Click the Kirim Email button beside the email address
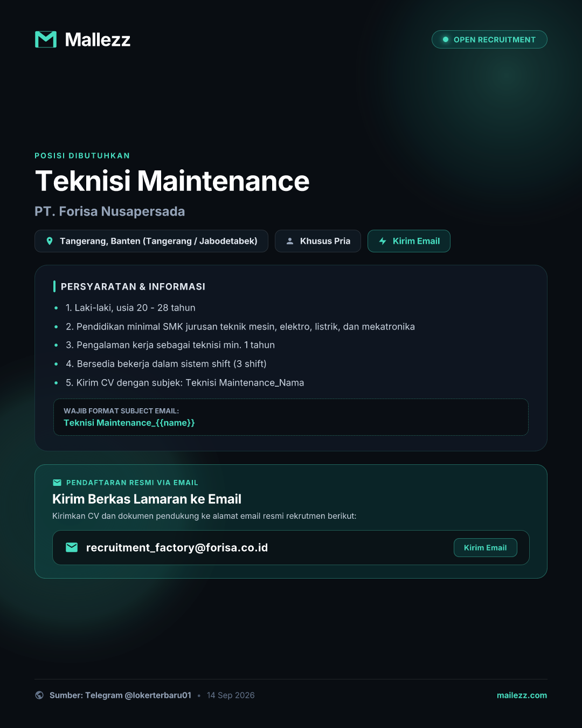Screen dimensions: 582x728 pyautogui.click(x=486, y=547)
